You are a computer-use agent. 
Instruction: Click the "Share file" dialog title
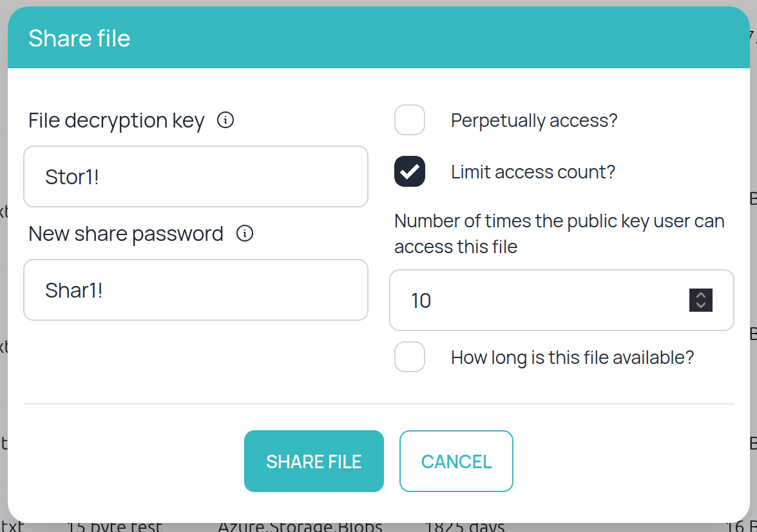pyautogui.click(x=79, y=39)
